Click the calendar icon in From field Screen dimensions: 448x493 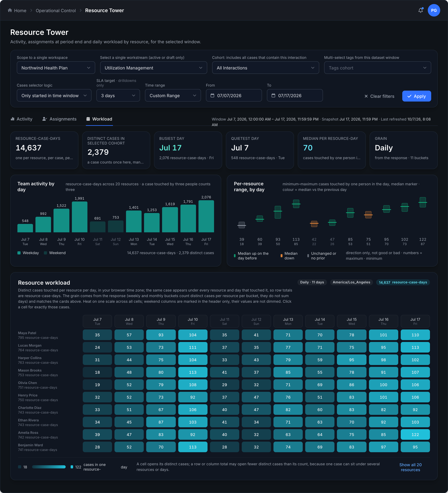(x=212, y=95)
